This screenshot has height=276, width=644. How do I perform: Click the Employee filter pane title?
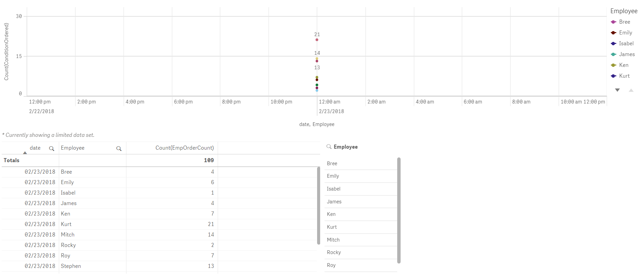345,147
